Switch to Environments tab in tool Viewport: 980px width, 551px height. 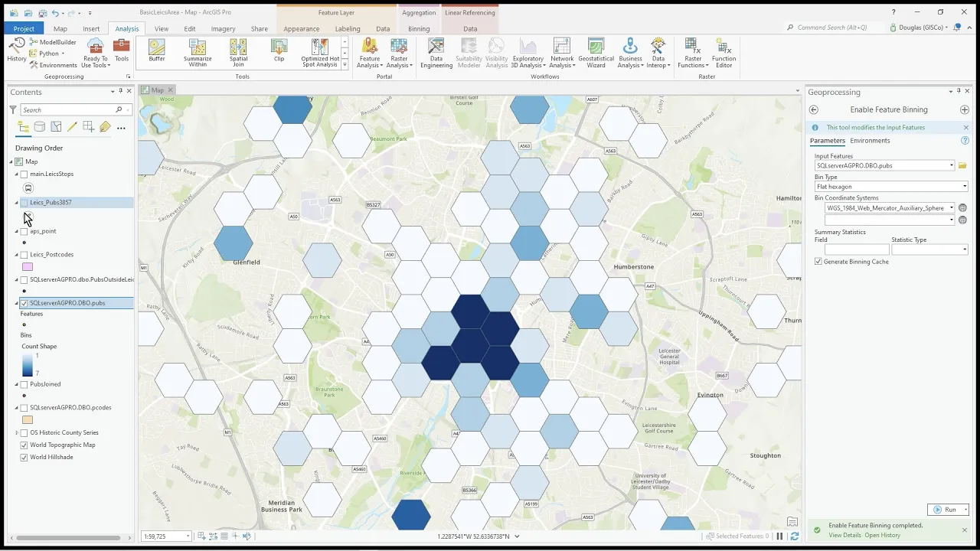click(x=870, y=141)
